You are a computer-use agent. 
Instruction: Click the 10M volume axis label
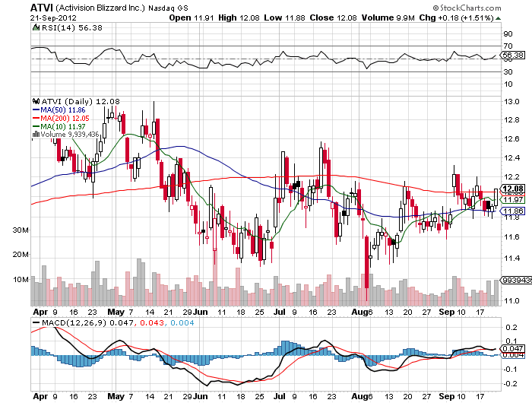21,280
